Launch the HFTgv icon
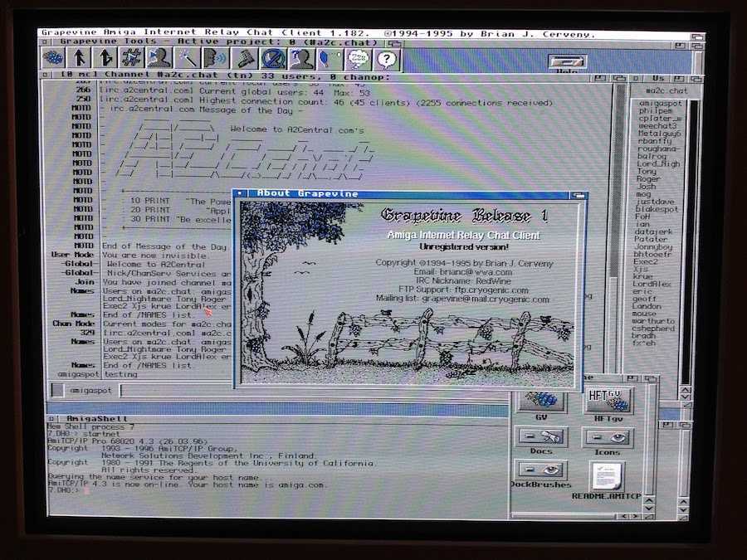The height and width of the screenshot is (560, 747). (607, 399)
